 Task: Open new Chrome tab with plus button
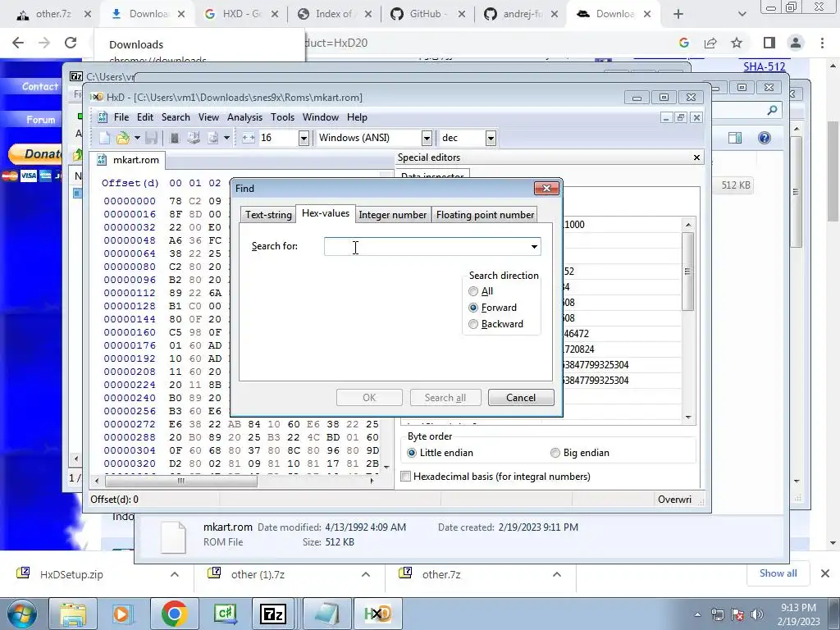pos(678,15)
